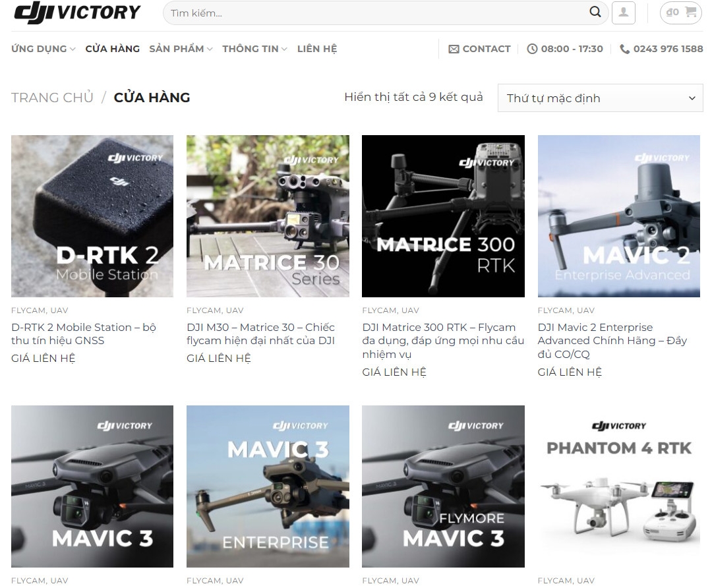The height and width of the screenshot is (588, 710).
Task: Open the user account icon
Action: pos(624,13)
